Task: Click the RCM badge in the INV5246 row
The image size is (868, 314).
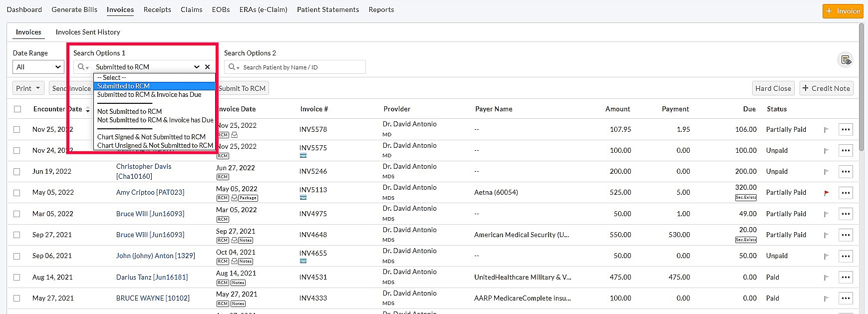Action: (x=223, y=177)
